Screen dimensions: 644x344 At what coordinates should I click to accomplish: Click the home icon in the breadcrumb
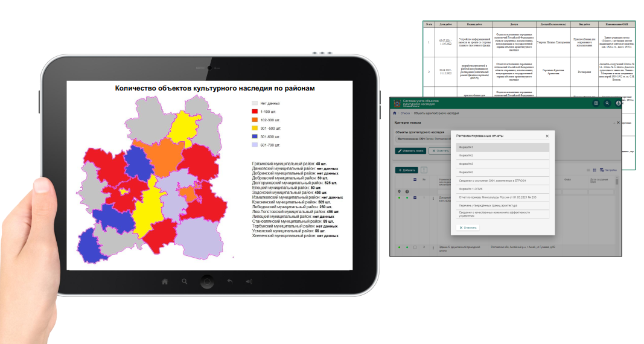click(x=395, y=113)
